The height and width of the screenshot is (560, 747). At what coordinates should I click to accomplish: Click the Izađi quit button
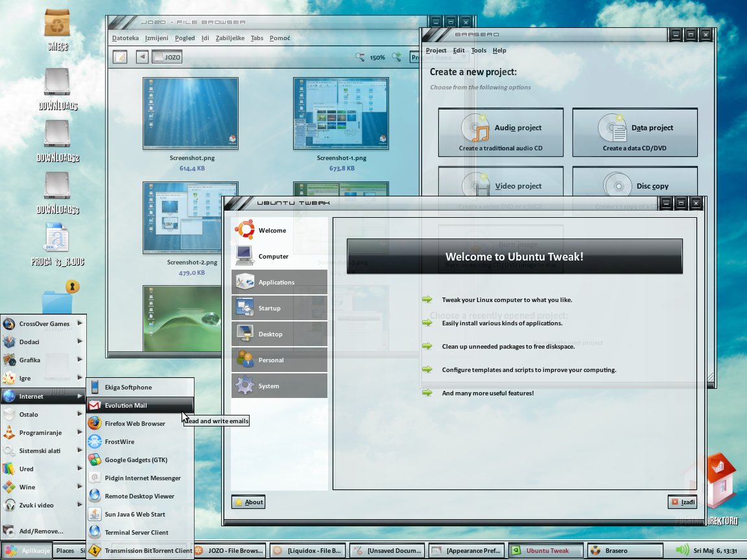[x=682, y=502]
